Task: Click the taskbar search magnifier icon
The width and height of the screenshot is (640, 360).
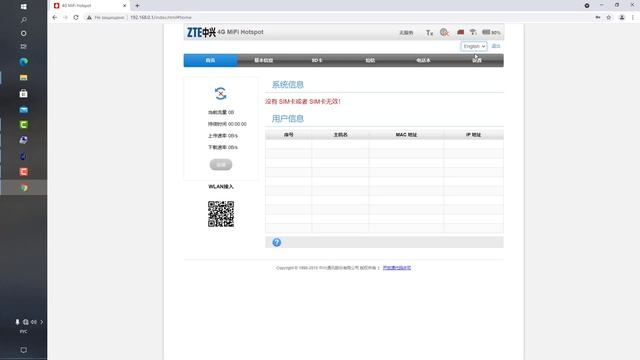Action: 24,20
